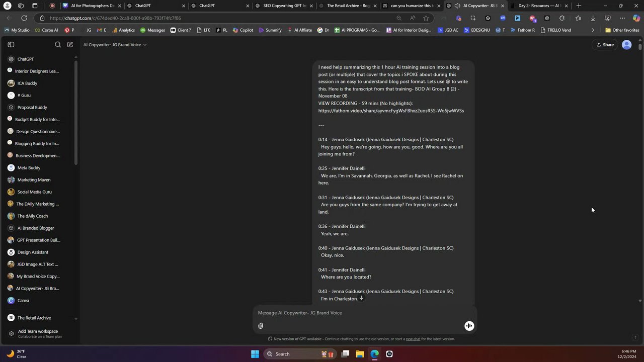Click the browser address bar URL
The height and width of the screenshot is (362, 644).
115,18
